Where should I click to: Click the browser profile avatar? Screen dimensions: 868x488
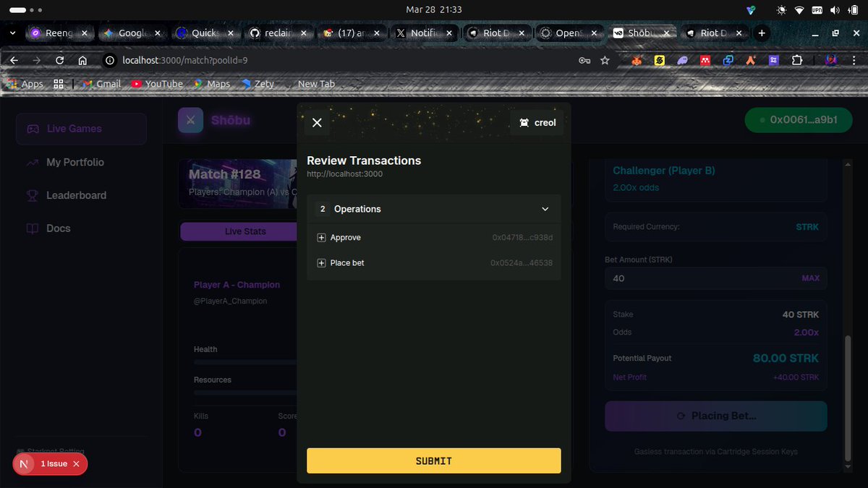coord(832,61)
